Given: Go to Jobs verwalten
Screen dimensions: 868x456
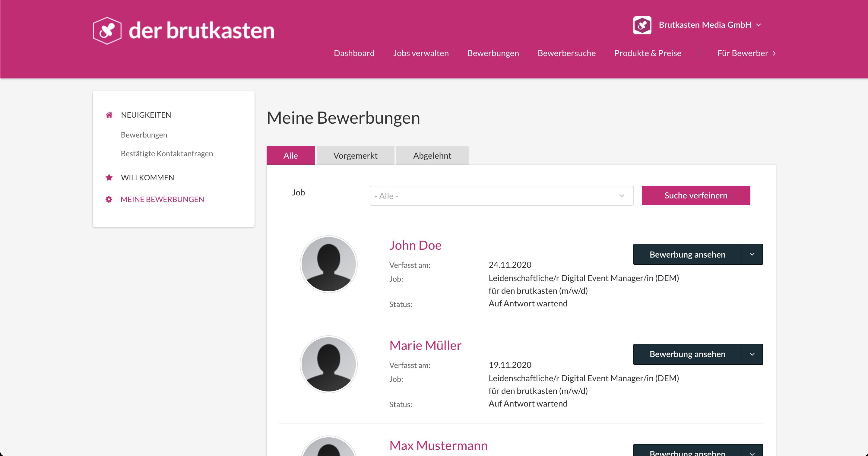Looking at the screenshot, I should [421, 53].
